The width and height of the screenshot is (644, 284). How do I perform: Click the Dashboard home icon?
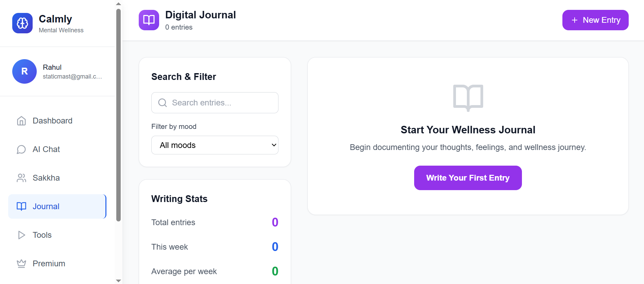tap(21, 121)
